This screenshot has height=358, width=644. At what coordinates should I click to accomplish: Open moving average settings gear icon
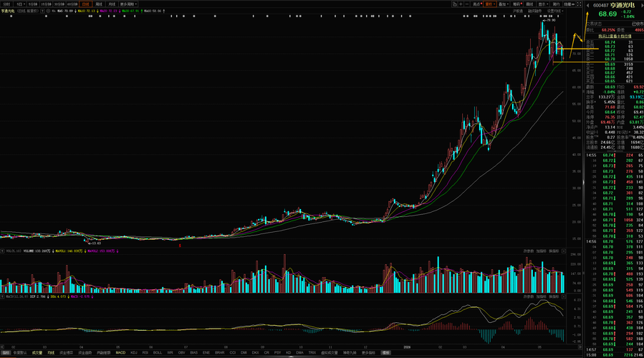tap(48, 11)
